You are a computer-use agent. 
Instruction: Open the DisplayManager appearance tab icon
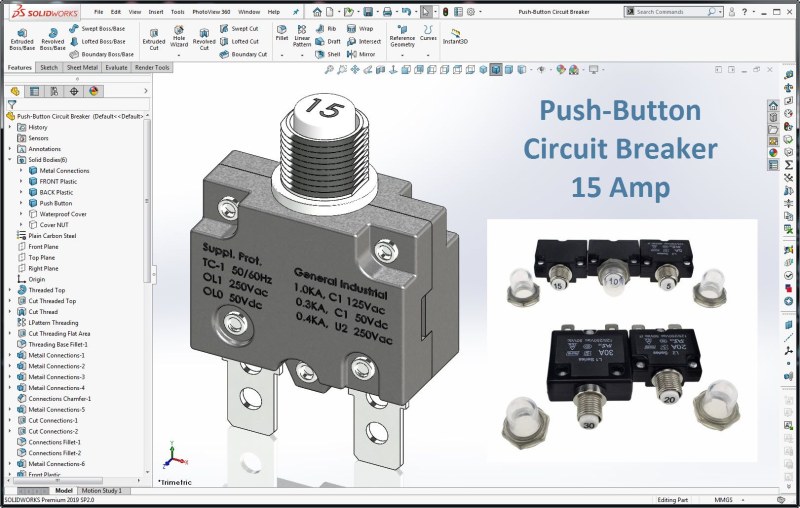94,90
